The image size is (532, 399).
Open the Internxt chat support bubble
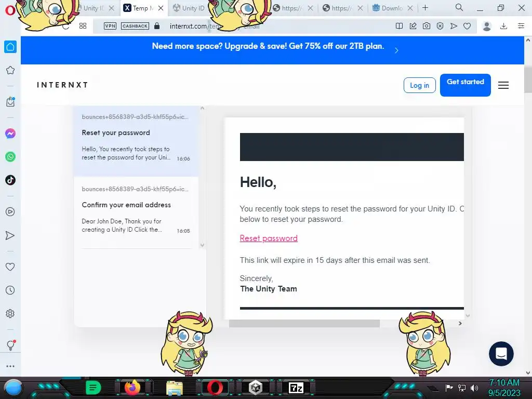click(501, 353)
